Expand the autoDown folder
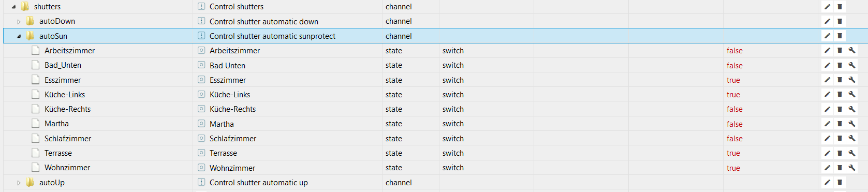868x192 pixels. click(x=19, y=22)
